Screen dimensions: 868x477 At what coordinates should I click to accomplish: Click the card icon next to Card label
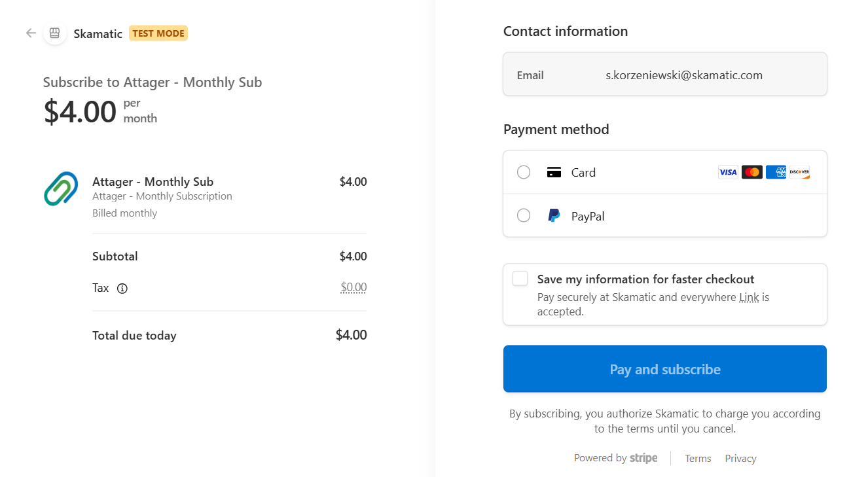[x=553, y=171]
